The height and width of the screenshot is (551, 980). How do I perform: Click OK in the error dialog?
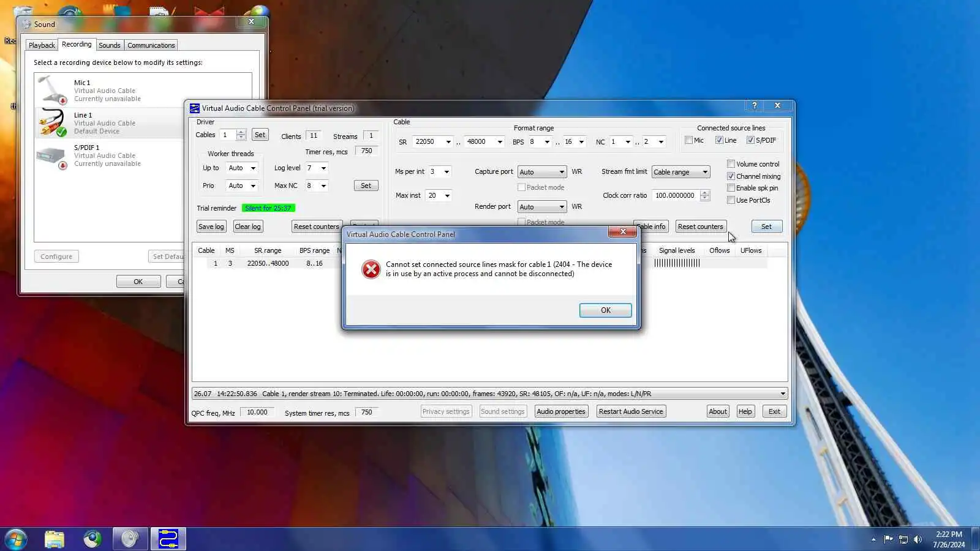[x=606, y=310]
